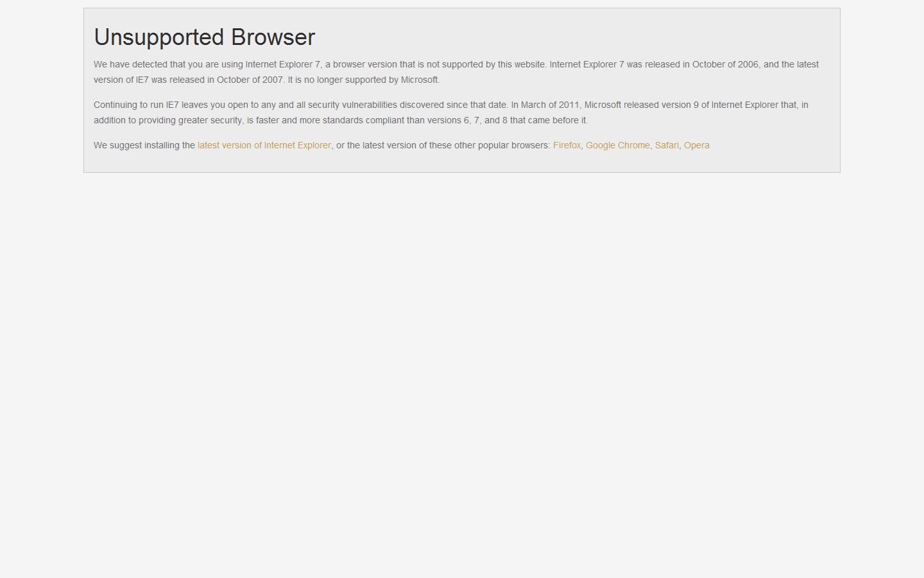Click the word Unsupported in the title
This screenshot has width=924, height=578.
(159, 37)
